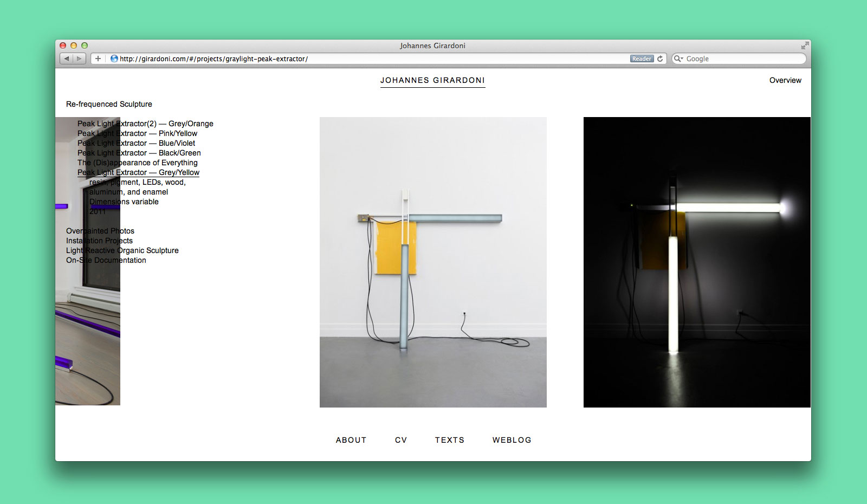The image size is (867, 504).
Task: Open the CV page
Action: coord(401,440)
